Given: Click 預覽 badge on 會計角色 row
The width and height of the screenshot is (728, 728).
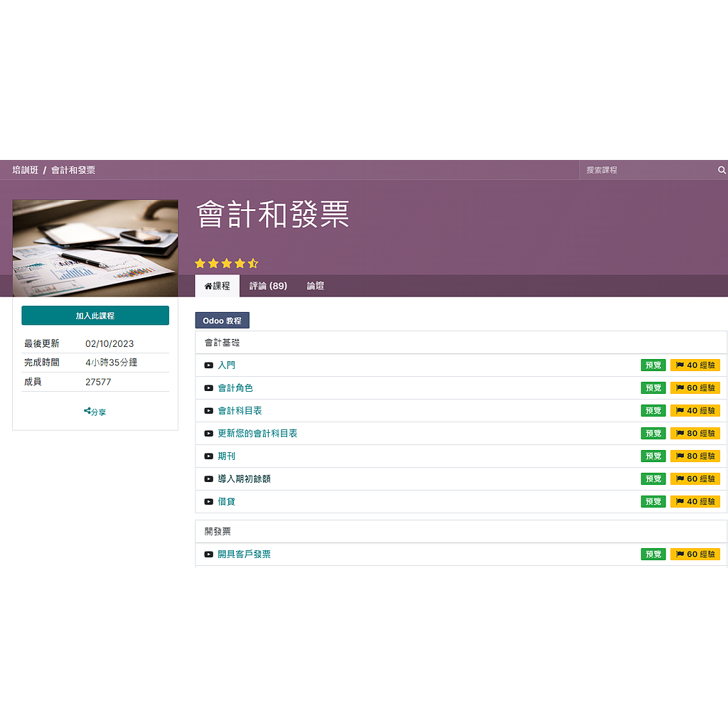Looking at the screenshot, I should coord(653,388).
